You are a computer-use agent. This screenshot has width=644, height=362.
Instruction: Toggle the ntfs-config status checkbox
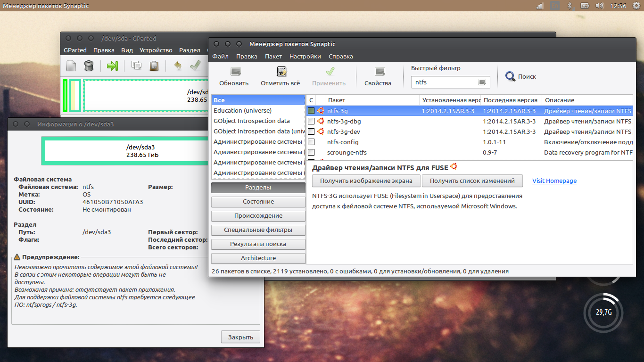[311, 142]
